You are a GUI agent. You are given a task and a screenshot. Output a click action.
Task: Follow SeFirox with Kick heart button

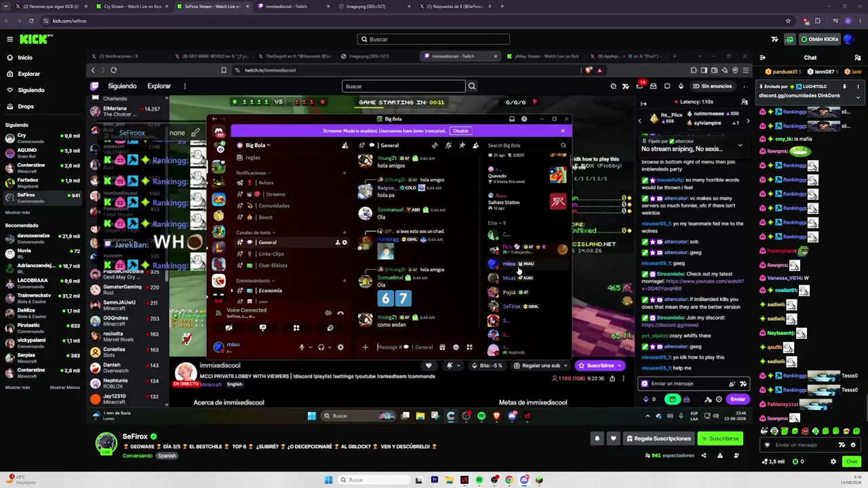614,439
